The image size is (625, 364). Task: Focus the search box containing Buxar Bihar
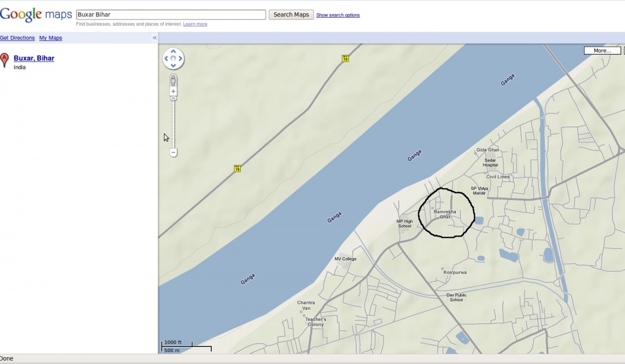(x=171, y=15)
